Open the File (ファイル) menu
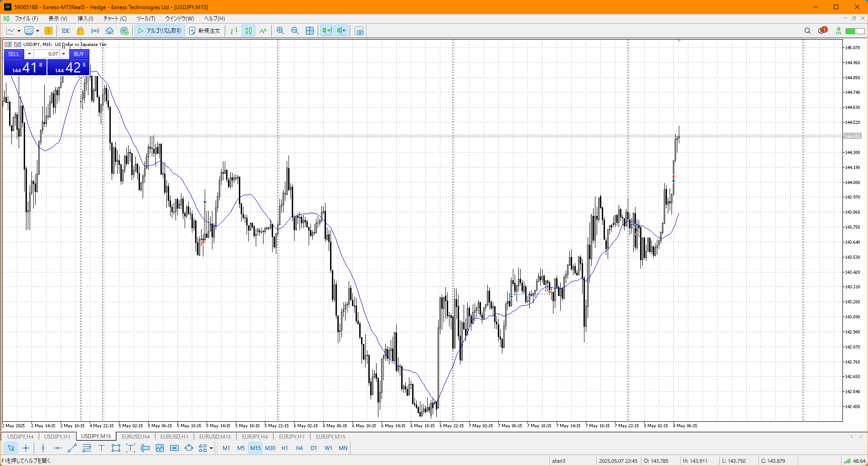The width and height of the screenshot is (868, 466). [x=26, y=19]
